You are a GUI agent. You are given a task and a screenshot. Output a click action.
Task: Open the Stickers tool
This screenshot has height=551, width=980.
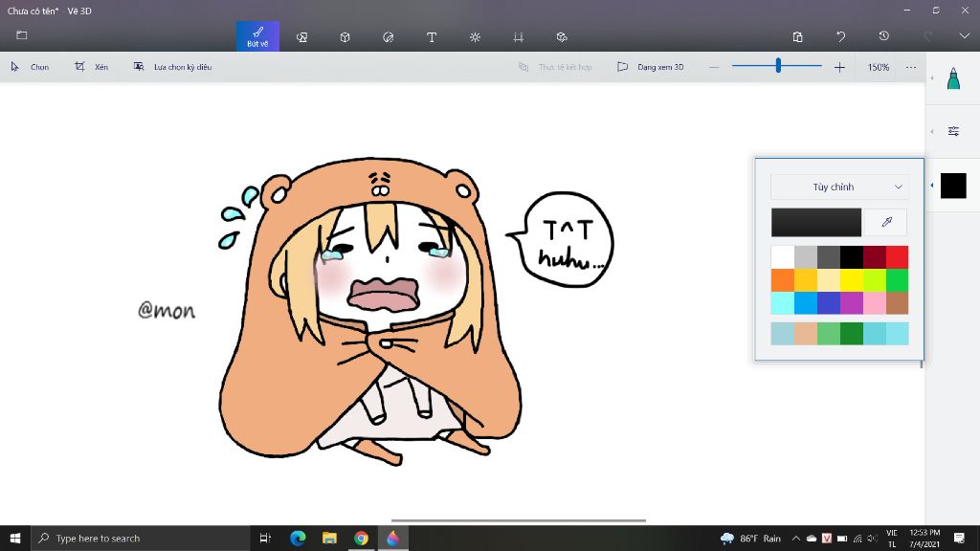[x=389, y=37]
